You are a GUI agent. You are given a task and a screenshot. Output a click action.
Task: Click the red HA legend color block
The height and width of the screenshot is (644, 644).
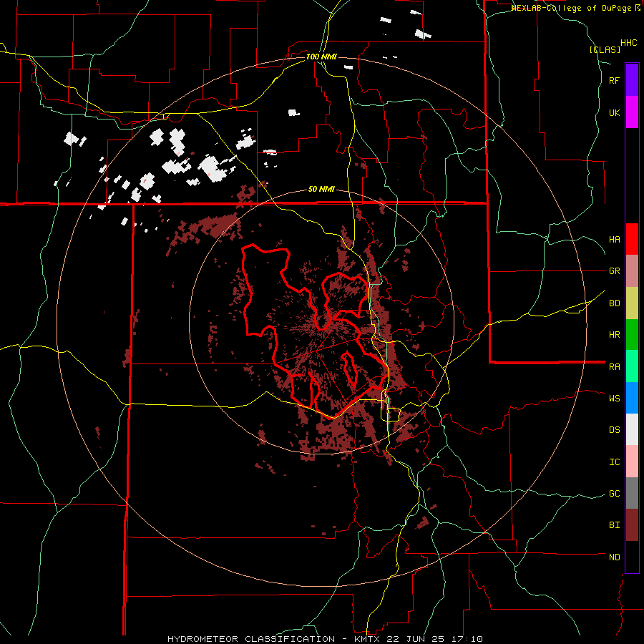tap(632, 239)
